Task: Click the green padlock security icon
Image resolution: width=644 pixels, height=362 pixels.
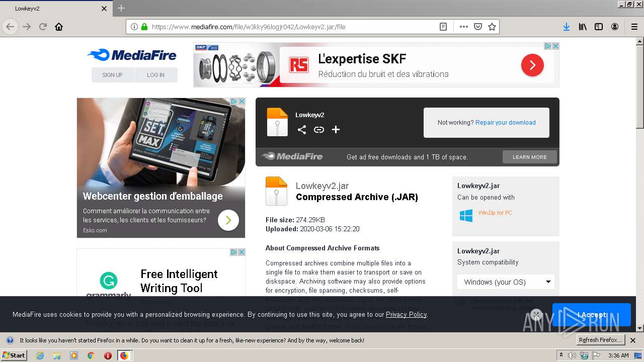Action: click(x=144, y=27)
